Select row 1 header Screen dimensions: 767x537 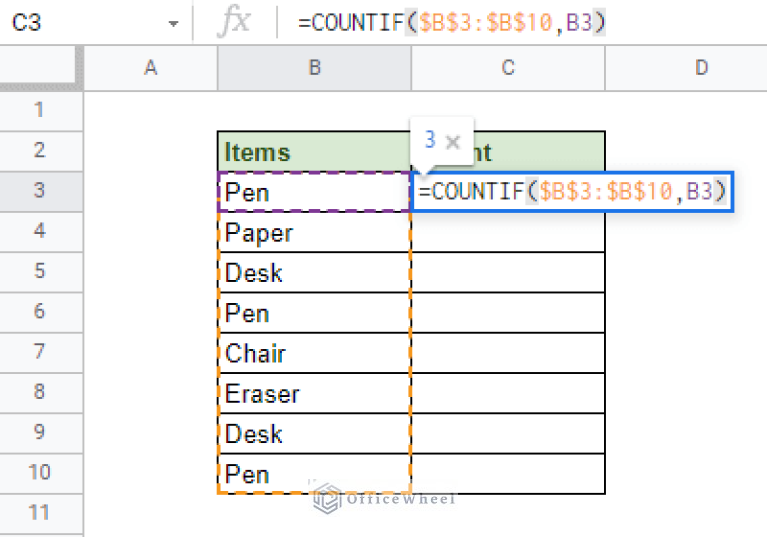[x=40, y=109]
